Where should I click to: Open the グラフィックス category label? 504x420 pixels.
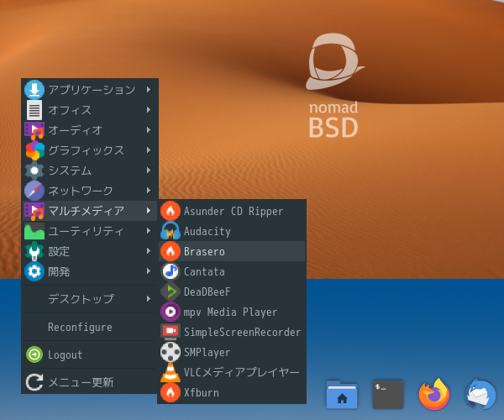pyautogui.click(x=87, y=150)
